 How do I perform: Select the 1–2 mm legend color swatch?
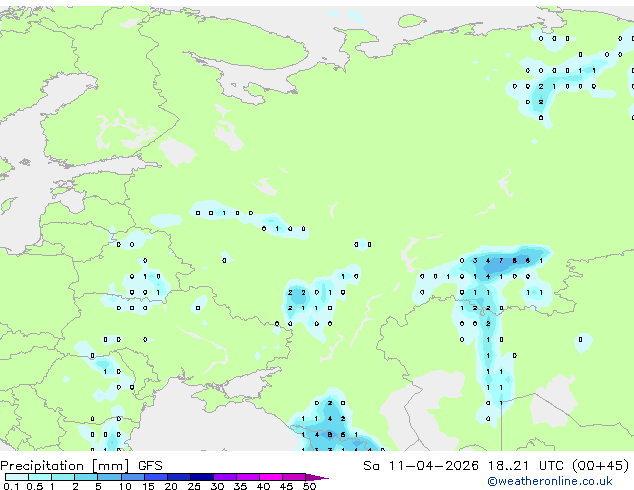tap(63, 477)
